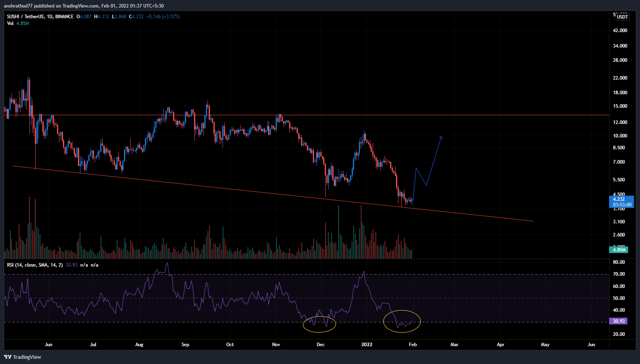This screenshot has width=640, height=364.
Task: Click the high value H4.312
Action: point(102,17)
